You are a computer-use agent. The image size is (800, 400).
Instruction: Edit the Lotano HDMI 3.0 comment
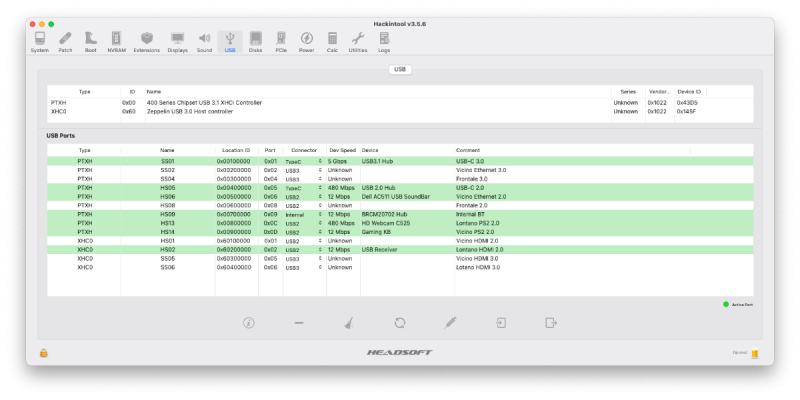(x=478, y=267)
